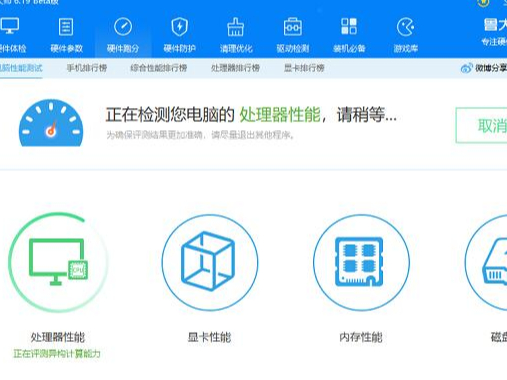
Task: Click the 显卡性能 label
Action: (x=209, y=337)
